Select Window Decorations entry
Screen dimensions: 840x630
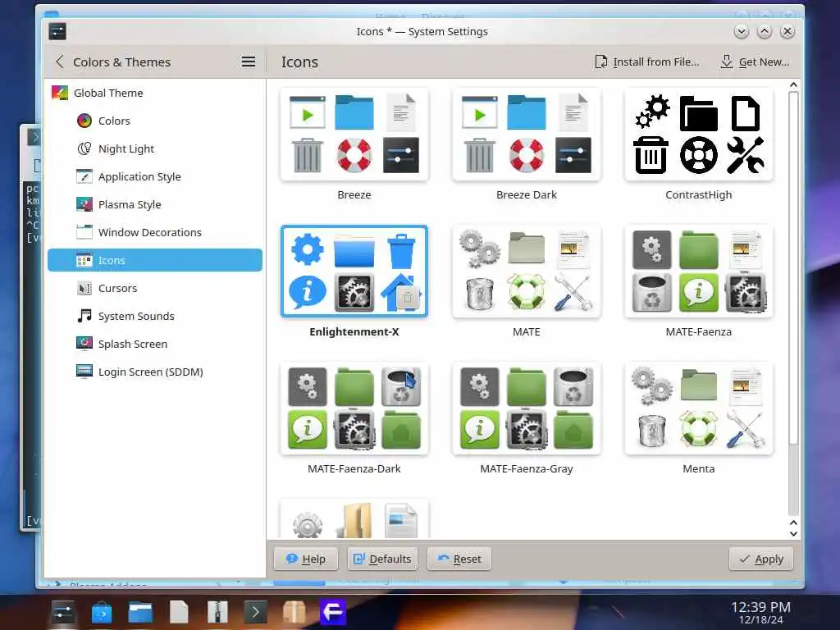(x=155, y=232)
